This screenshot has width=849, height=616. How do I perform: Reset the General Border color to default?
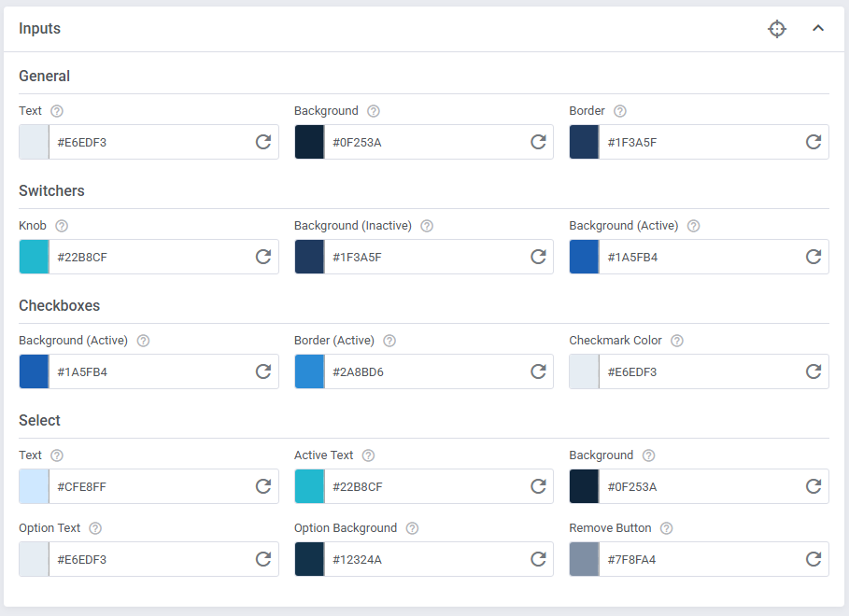point(814,142)
